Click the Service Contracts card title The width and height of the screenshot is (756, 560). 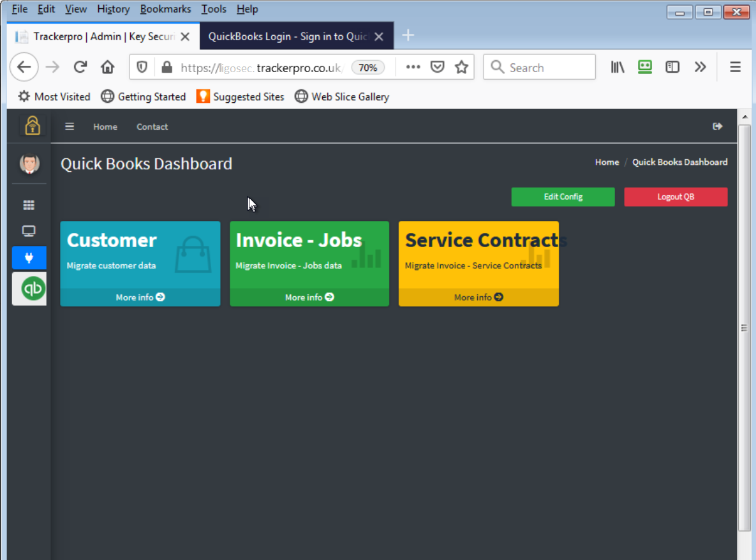click(486, 240)
